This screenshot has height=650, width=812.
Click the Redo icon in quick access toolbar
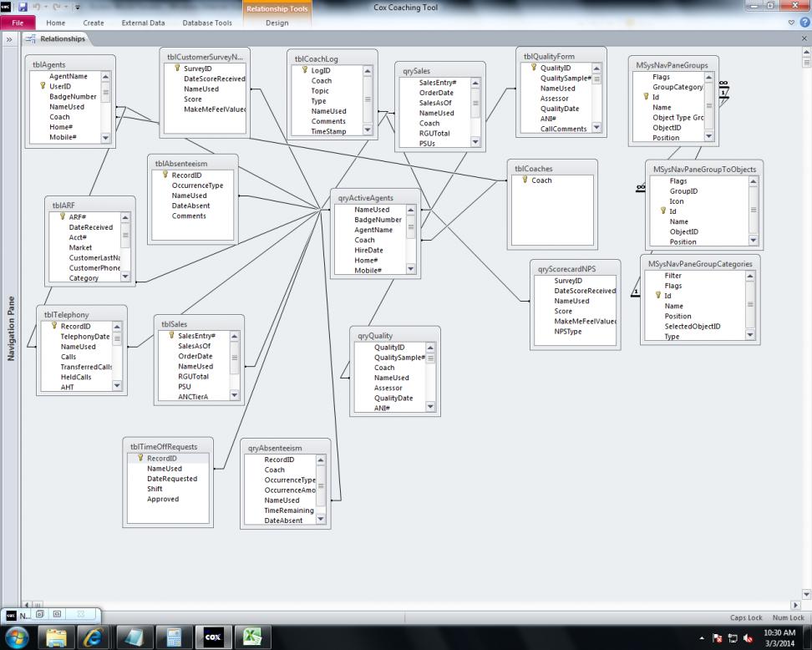[x=58, y=8]
